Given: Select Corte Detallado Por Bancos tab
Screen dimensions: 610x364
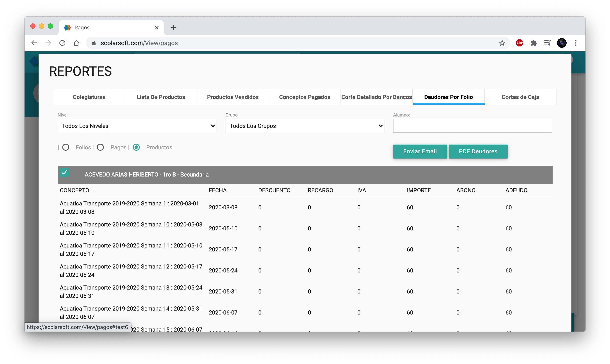Looking at the screenshot, I should point(376,97).
